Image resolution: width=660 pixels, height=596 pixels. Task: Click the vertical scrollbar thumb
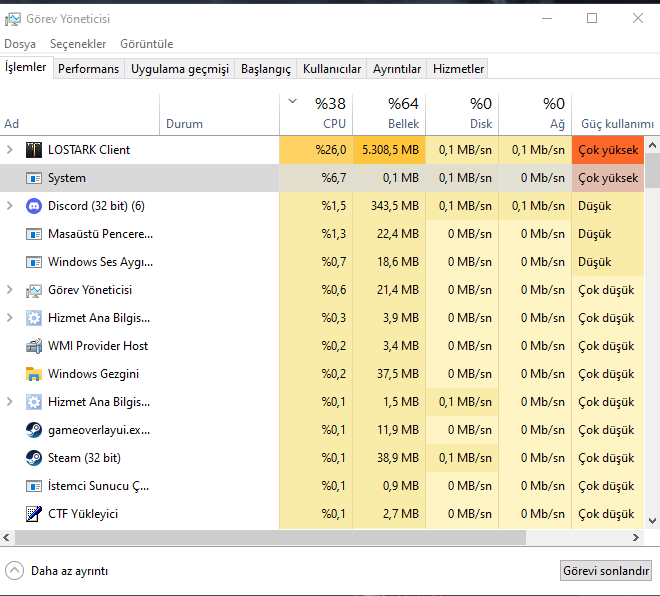coord(652,170)
